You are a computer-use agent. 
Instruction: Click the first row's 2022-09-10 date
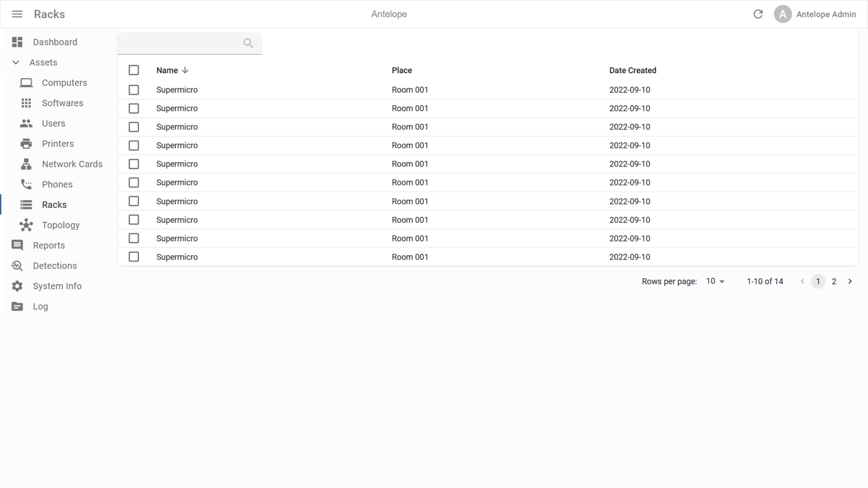629,90
